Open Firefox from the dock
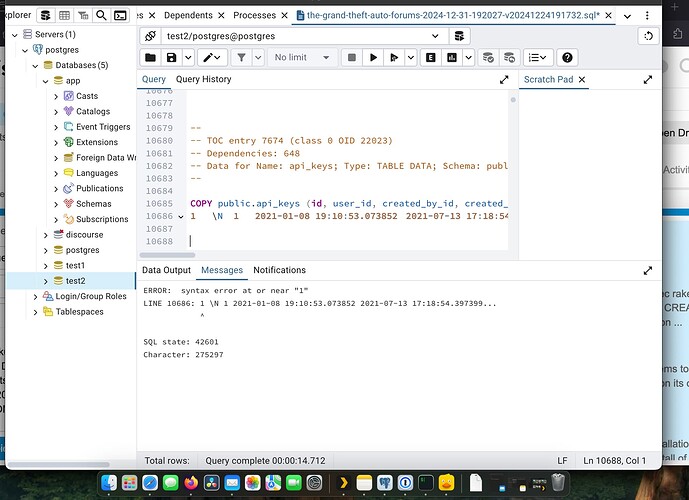This screenshot has height=500, width=689. coord(191,483)
